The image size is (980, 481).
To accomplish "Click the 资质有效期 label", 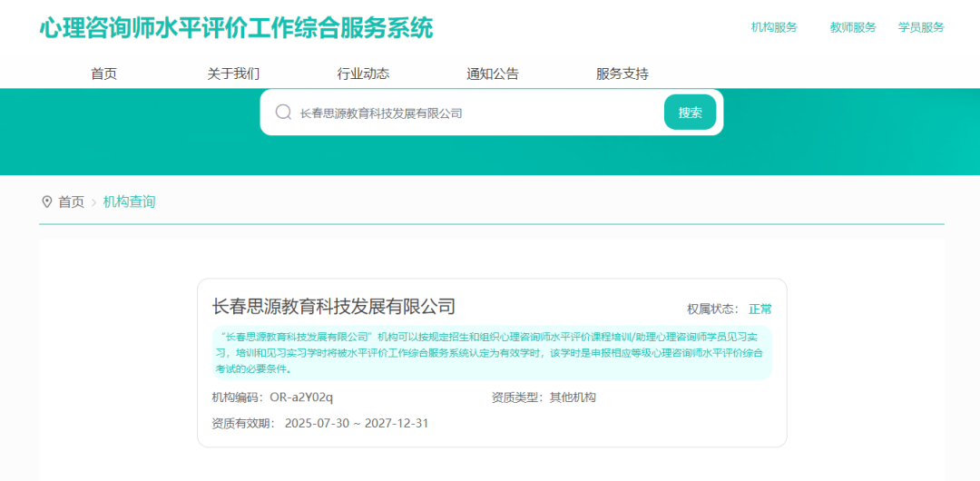I will 244,424.
